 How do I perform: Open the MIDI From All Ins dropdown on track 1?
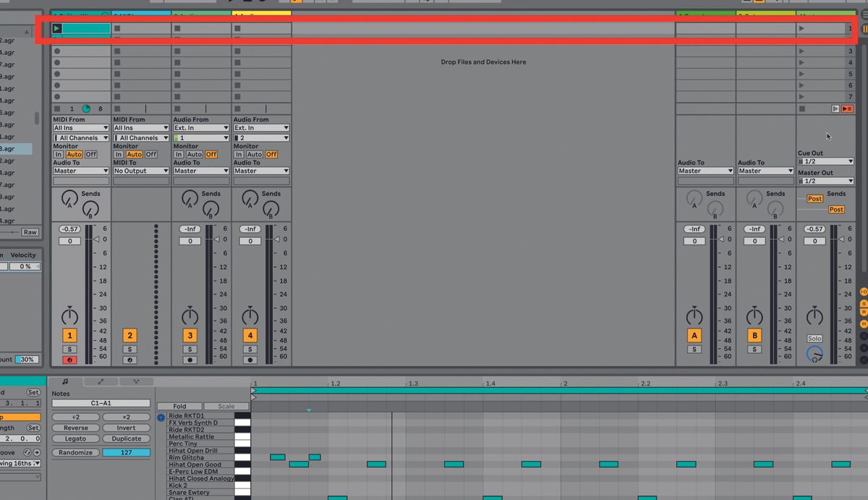[x=80, y=127]
